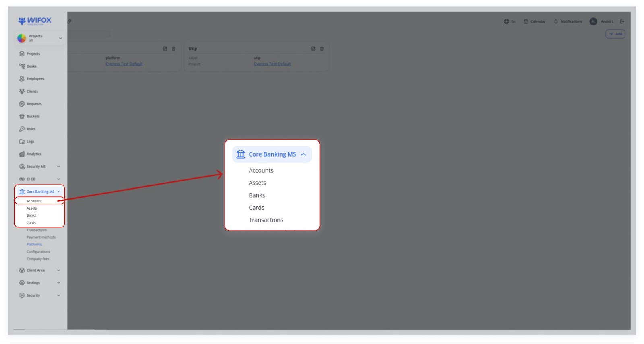Click the WIFOX logo
The width and height of the screenshot is (644, 344).
pyautogui.click(x=35, y=21)
